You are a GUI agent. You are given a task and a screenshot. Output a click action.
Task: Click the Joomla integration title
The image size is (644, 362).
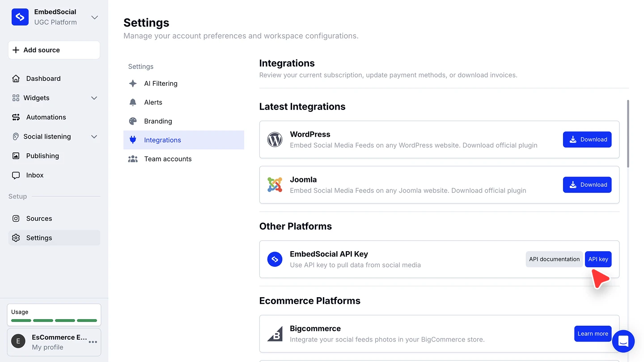point(303,179)
